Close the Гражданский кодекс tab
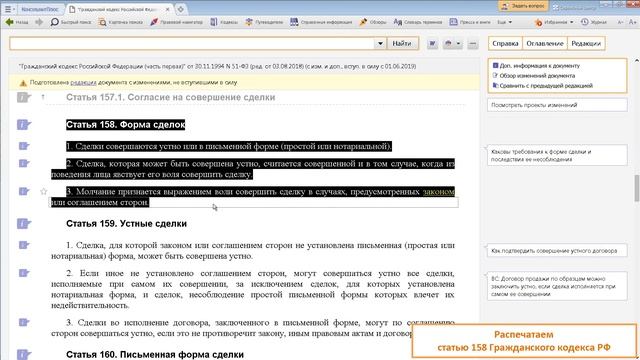This screenshot has height=360, width=640. (x=167, y=9)
